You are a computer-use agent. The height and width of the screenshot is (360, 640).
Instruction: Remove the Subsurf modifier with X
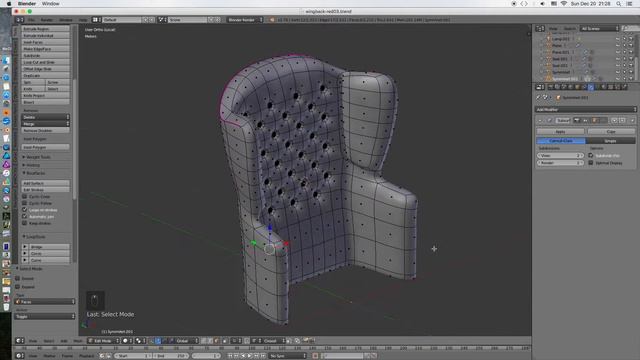[633, 120]
